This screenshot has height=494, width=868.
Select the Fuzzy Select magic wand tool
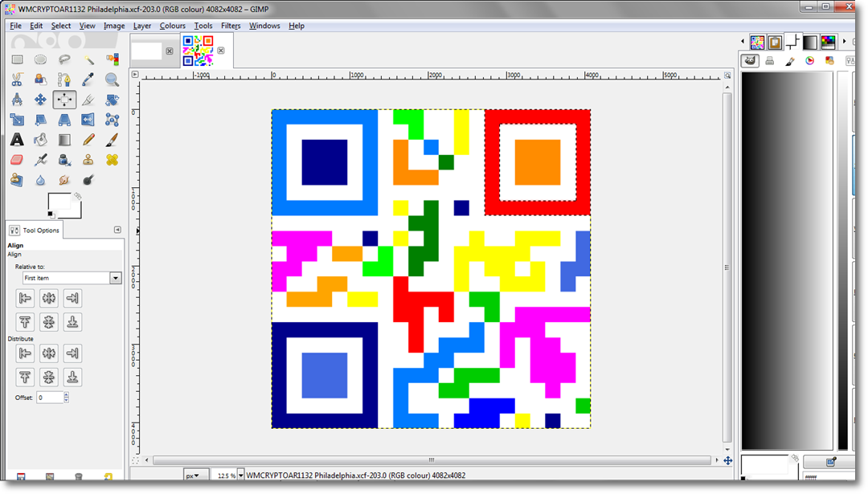click(x=88, y=59)
